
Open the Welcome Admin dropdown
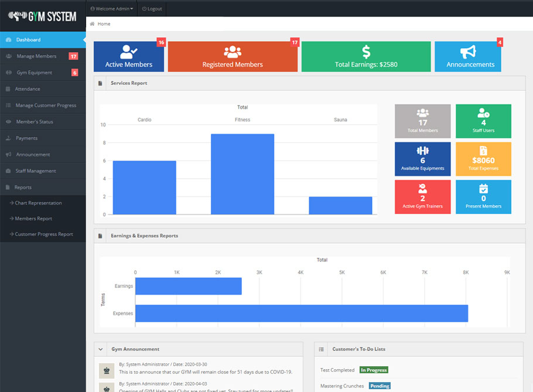tap(111, 8)
